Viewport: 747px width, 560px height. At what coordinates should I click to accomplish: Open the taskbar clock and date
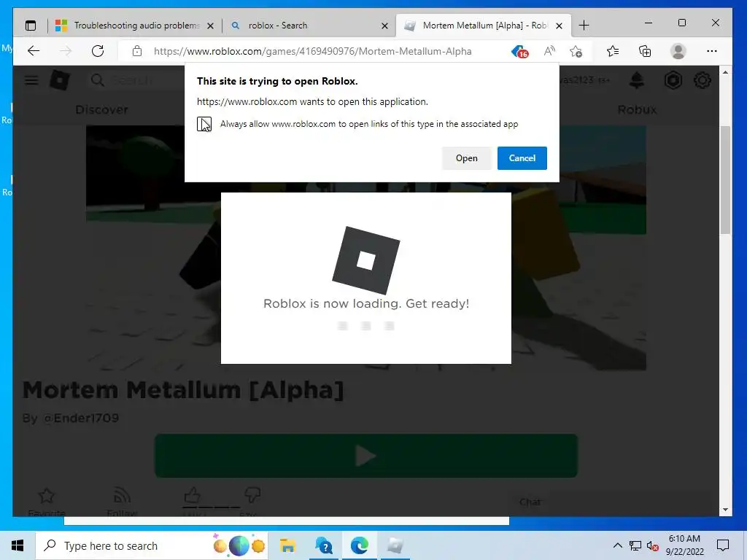tap(684, 545)
